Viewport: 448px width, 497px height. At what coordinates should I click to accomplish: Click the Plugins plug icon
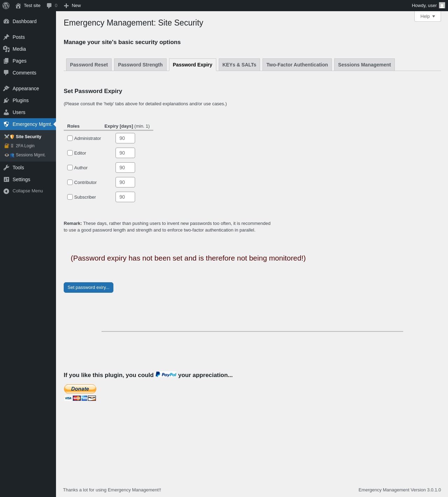click(x=6, y=100)
